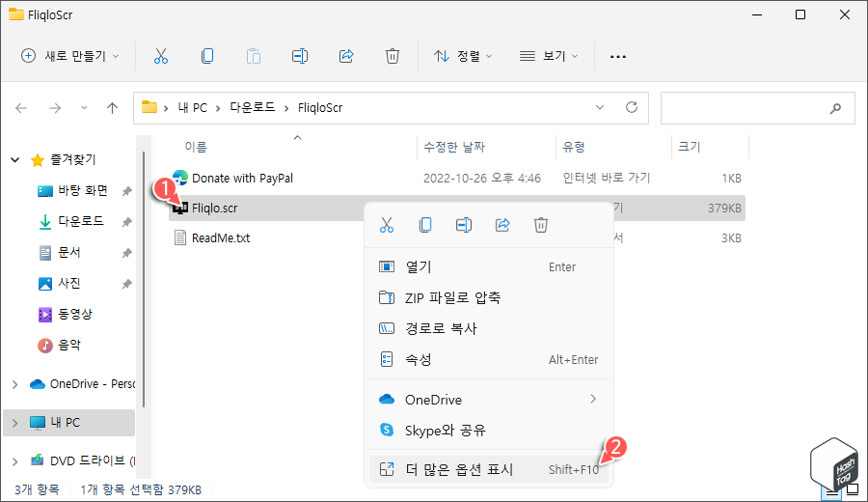868x502 pixels.
Task: Click the Share icon in the context menu
Action: [502, 225]
